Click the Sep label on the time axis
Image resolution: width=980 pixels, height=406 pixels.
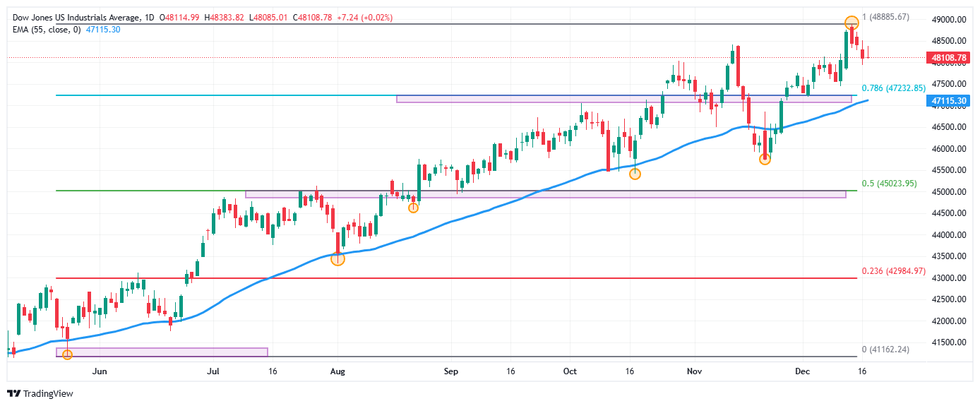452,371
